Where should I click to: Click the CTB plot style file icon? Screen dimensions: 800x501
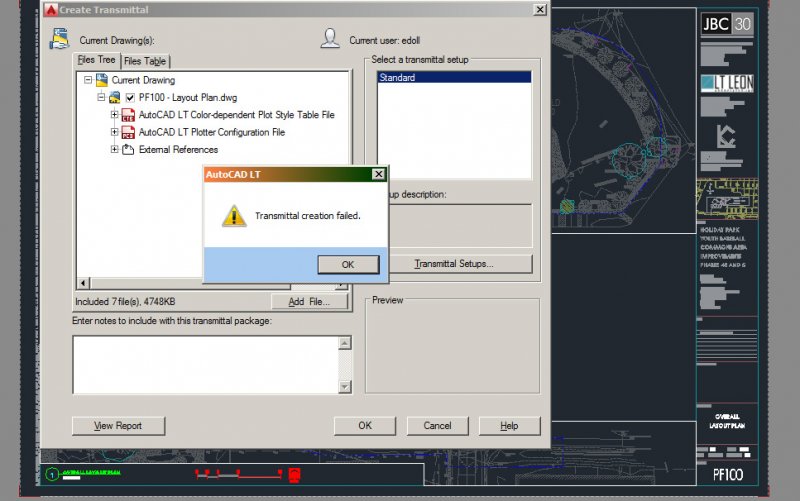click(x=128, y=115)
